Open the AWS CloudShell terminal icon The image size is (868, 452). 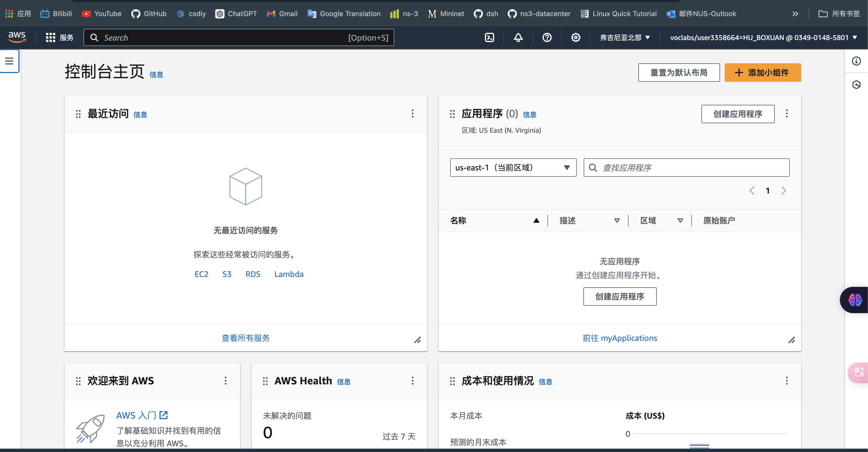point(489,37)
